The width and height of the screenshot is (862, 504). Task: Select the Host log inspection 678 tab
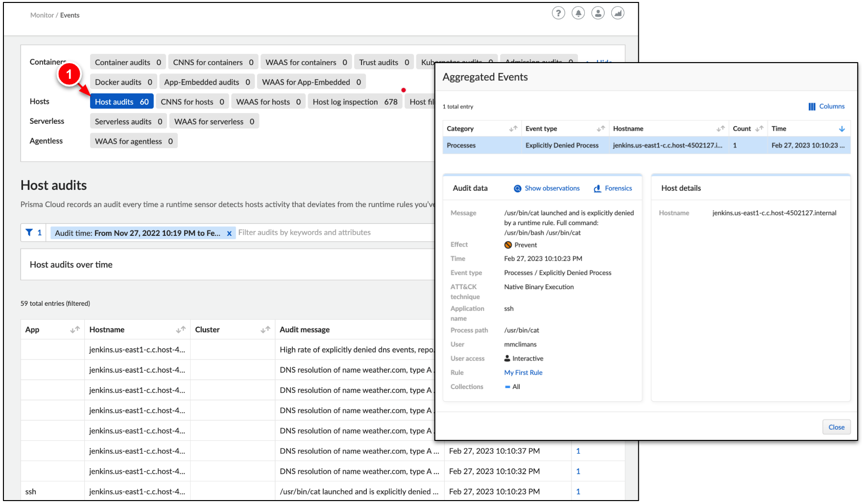[355, 101]
